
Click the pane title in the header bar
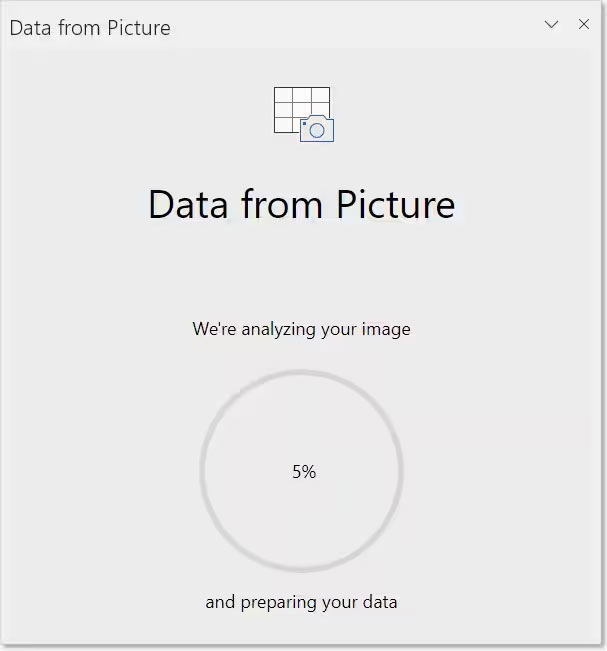(90, 28)
